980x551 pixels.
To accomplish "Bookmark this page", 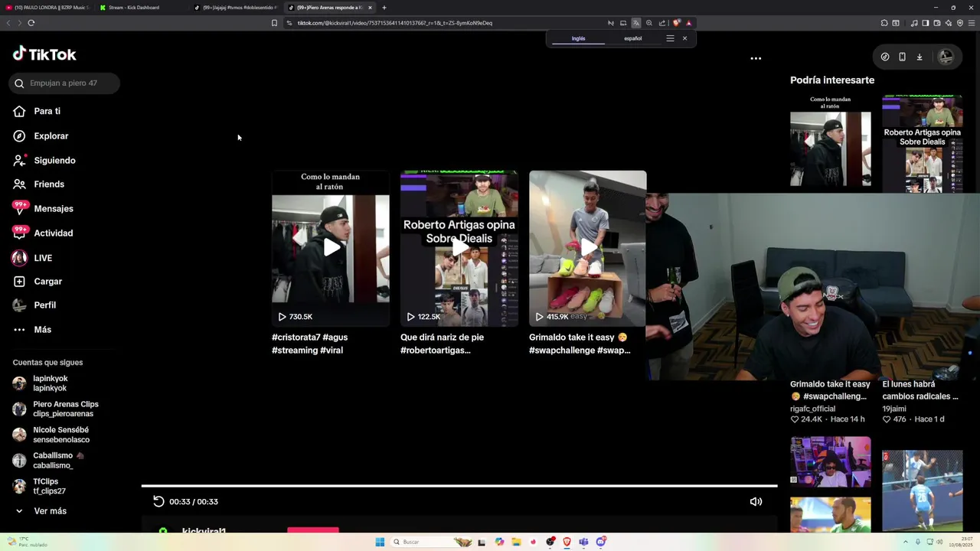I will pyautogui.click(x=274, y=23).
